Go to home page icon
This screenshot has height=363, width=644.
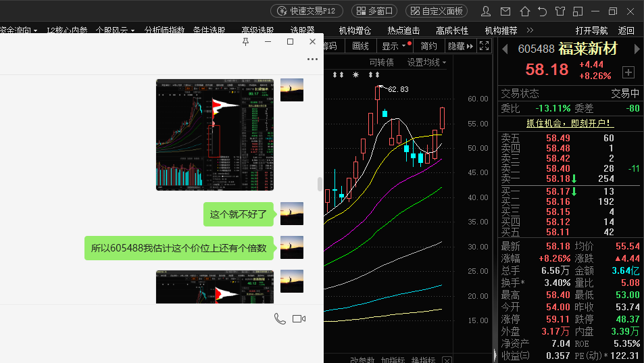[x=524, y=11]
